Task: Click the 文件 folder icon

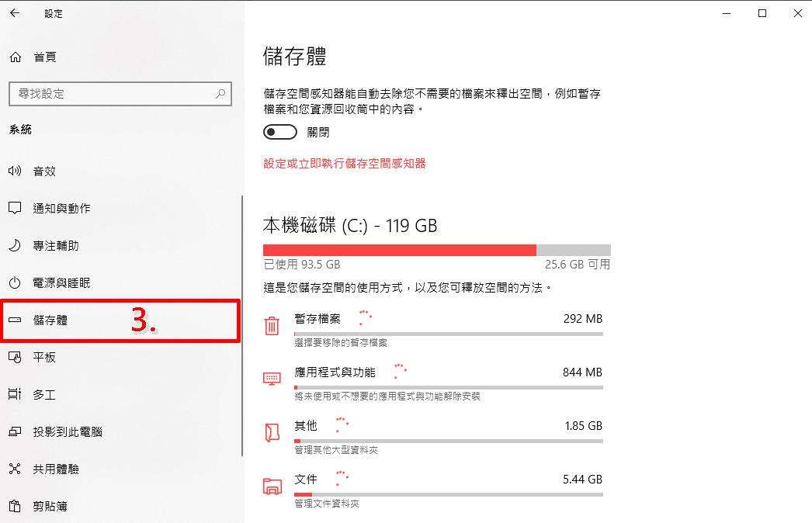Action: (x=272, y=487)
